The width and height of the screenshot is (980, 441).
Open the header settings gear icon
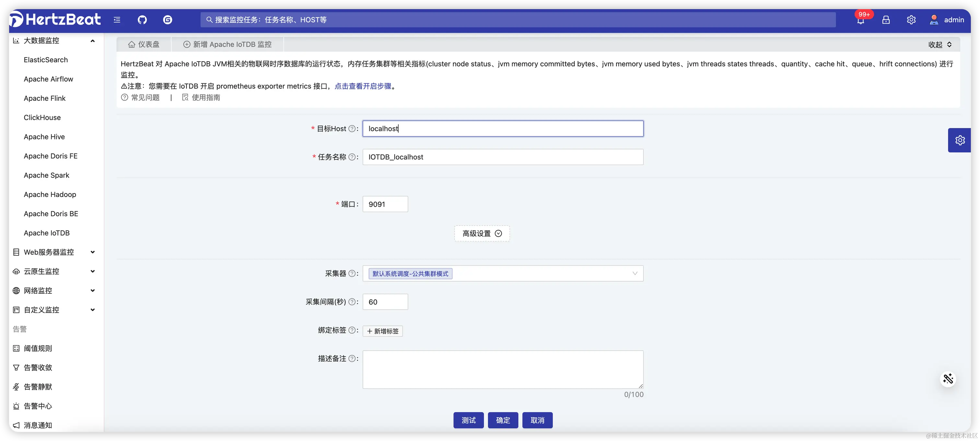coord(911,20)
